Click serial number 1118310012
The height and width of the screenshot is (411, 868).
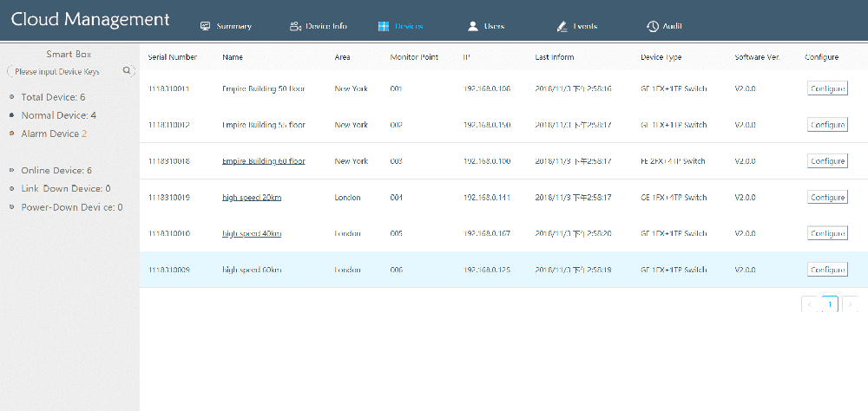click(169, 125)
